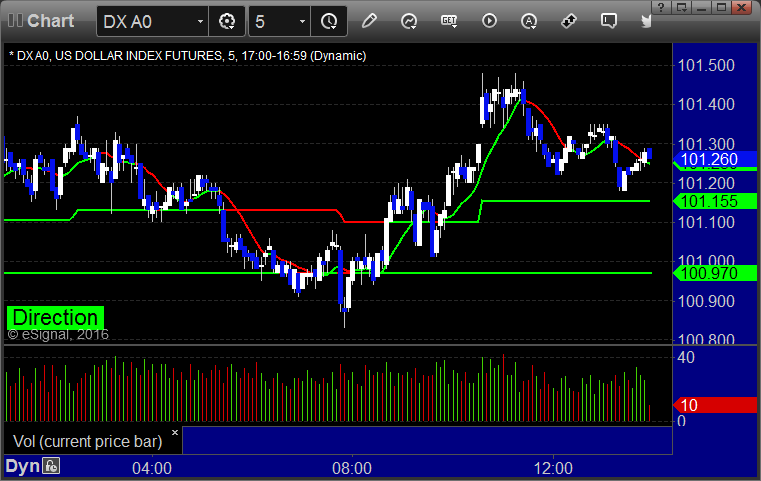761x481 pixels.
Task: Click the Chart window grip handle
Action: (15, 21)
